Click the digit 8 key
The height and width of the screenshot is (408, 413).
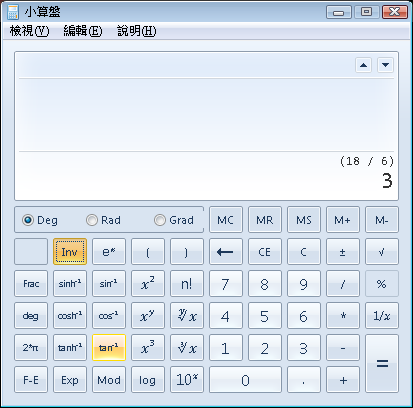click(x=265, y=284)
